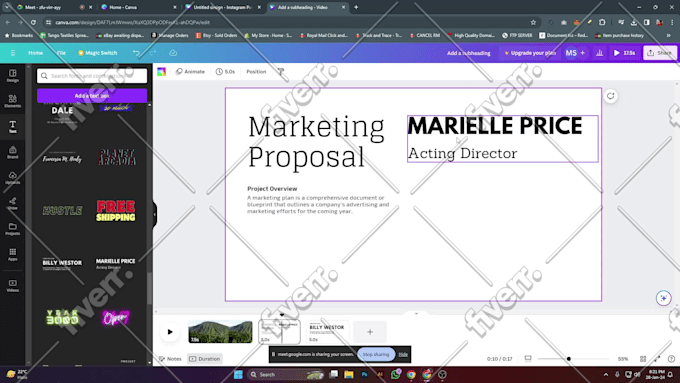Open the Elements panel in sidebar
The height and width of the screenshot is (383, 680).
(x=13, y=101)
